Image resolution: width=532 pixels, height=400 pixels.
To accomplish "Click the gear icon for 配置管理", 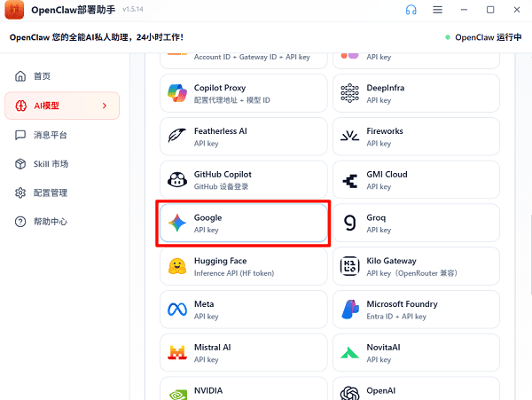I will pyautogui.click(x=20, y=192).
